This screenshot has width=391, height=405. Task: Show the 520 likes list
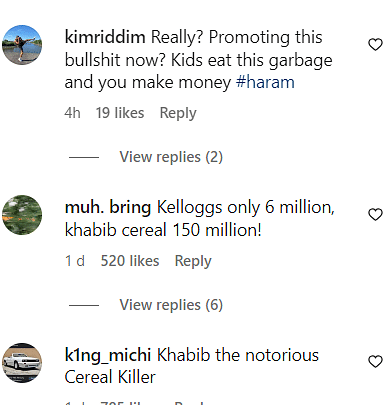point(130,261)
